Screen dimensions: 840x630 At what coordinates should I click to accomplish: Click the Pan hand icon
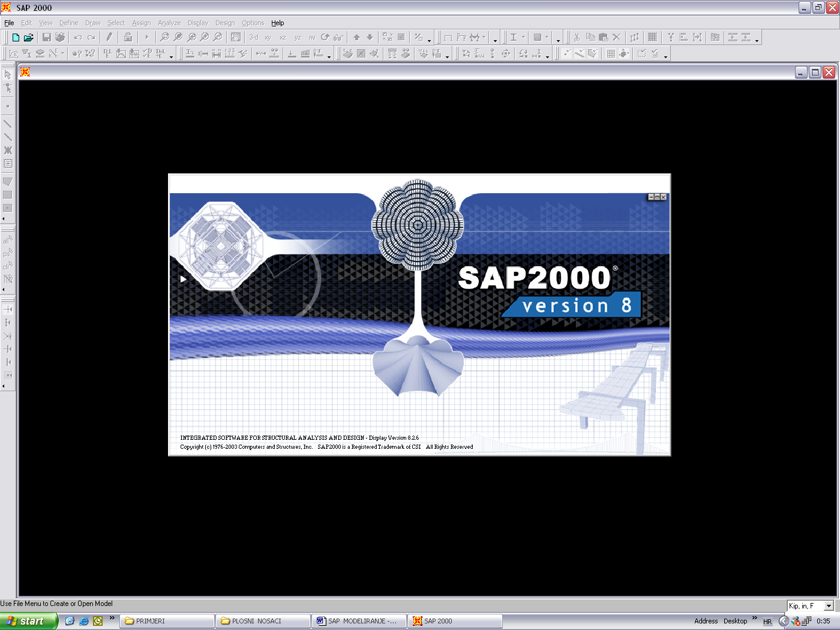pos(236,37)
